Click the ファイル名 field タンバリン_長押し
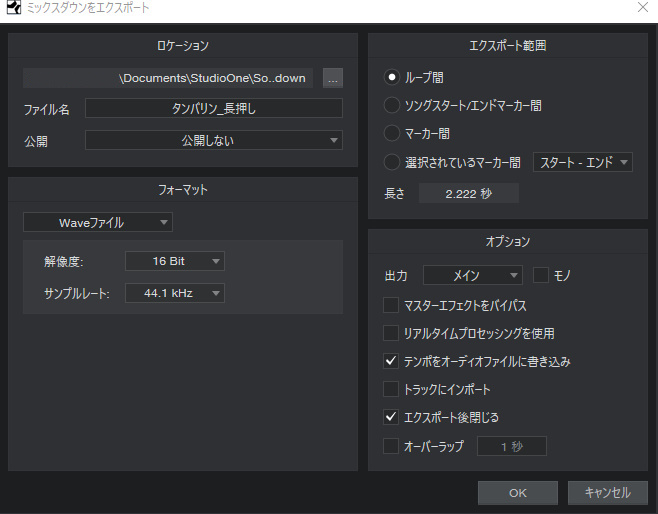 [214, 108]
